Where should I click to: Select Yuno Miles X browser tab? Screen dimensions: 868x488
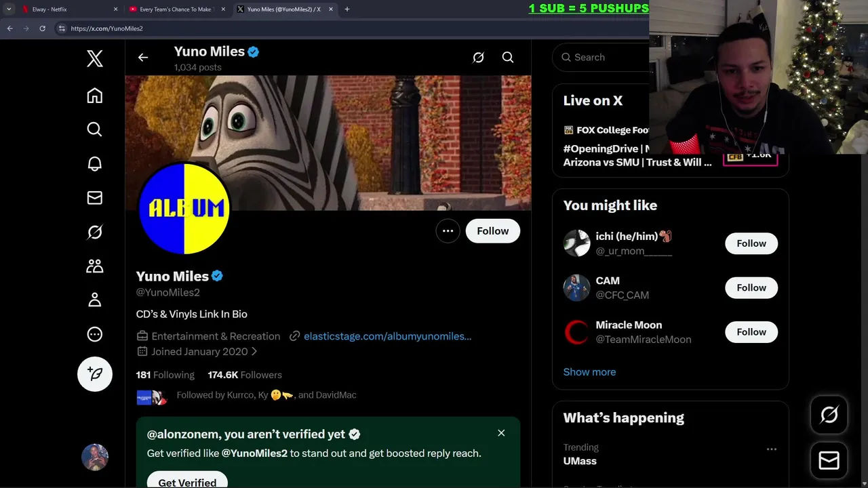pyautogui.click(x=283, y=9)
